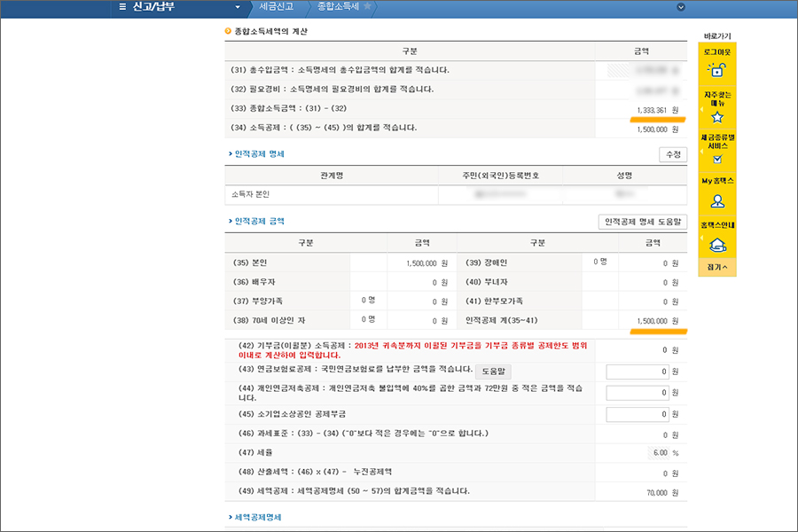Select the 소득자 본인 table cell
798x532 pixels.
tap(332, 194)
